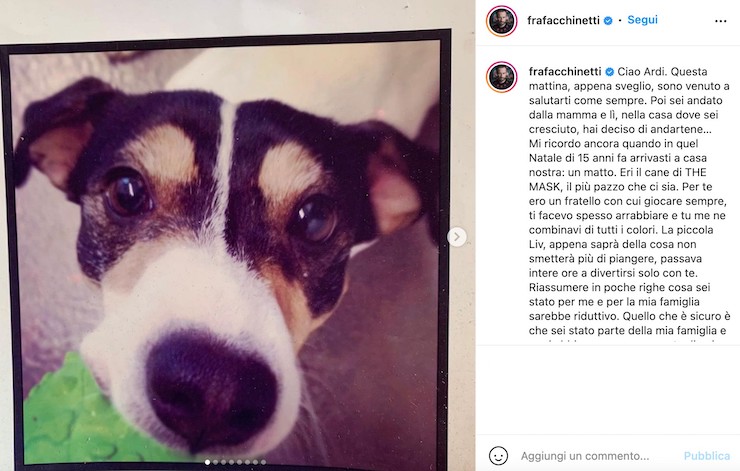Click the Pubblica button
This screenshot has width=740, height=471.
click(706, 456)
